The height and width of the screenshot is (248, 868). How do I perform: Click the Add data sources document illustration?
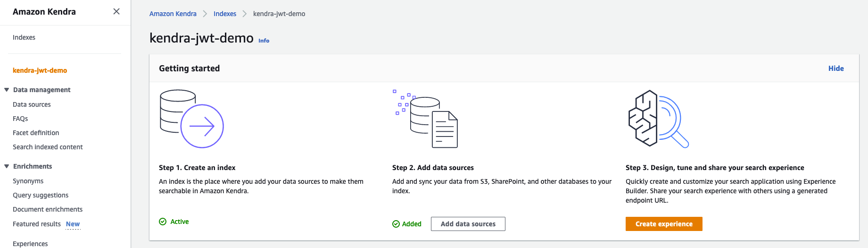click(x=426, y=119)
